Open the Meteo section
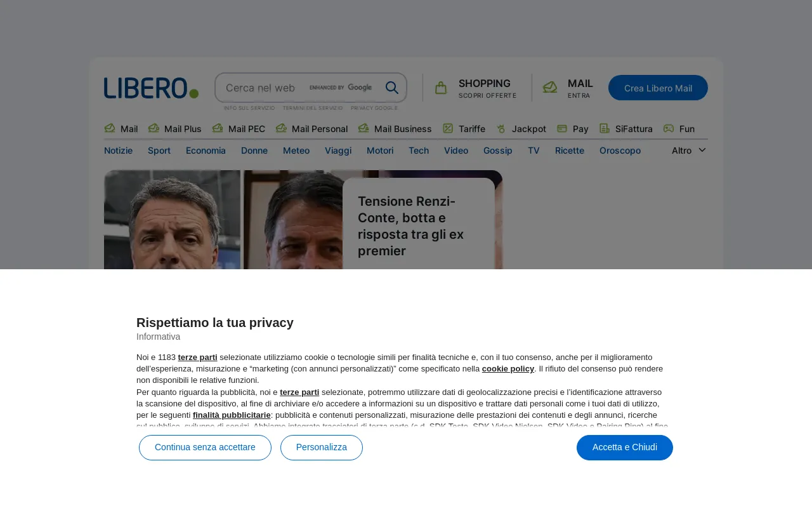812x508 pixels. point(296,150)
